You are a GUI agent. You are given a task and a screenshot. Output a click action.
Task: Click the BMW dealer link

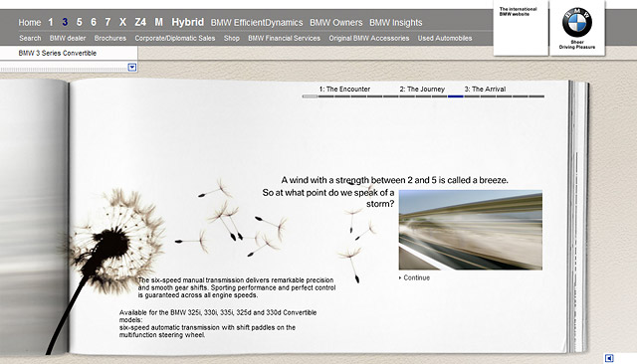(68, 38)
